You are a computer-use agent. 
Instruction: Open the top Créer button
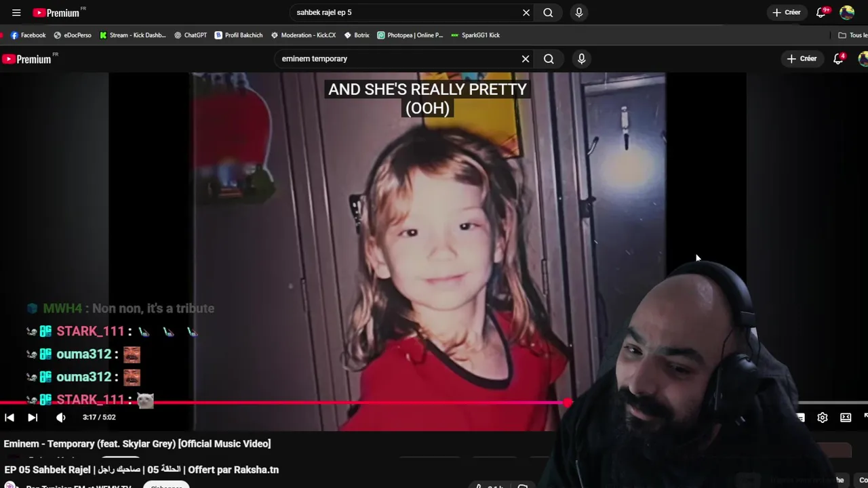(787, 12)
